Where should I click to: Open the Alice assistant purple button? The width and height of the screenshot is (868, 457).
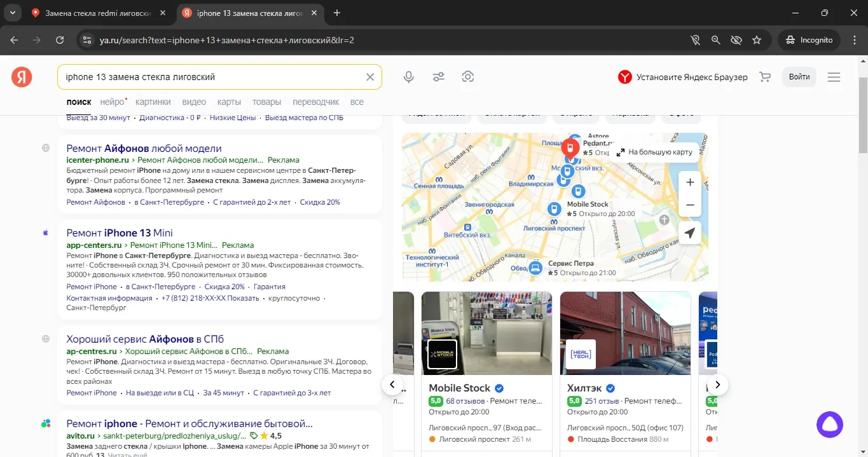click(x=830, y=425)
